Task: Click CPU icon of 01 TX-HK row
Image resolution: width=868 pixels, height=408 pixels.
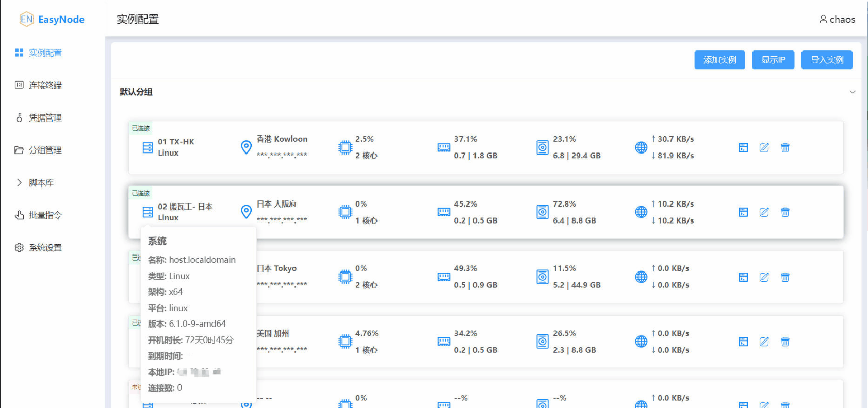Action: click(345, 147)
